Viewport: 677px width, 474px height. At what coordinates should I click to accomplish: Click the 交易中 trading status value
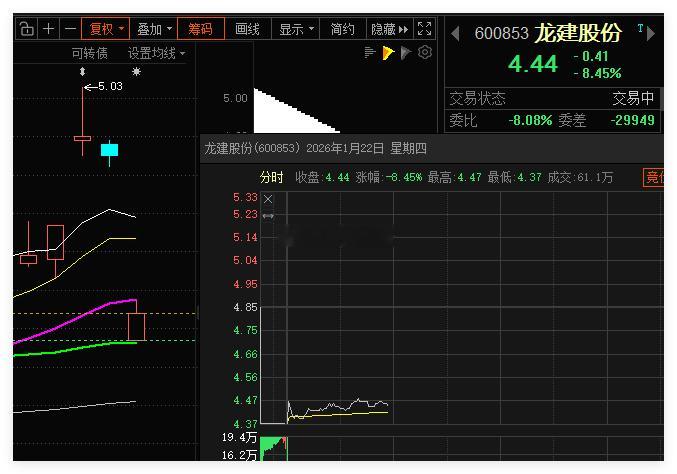click(x=633, y=98)
